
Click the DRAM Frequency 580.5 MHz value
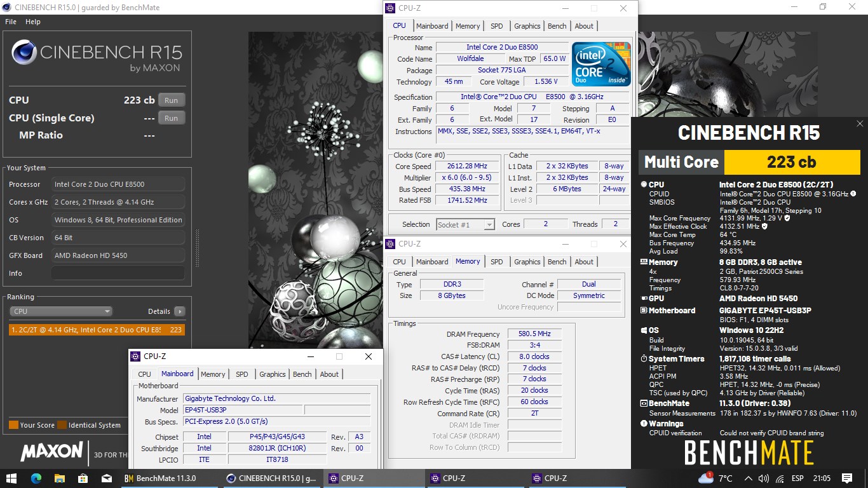534,334
